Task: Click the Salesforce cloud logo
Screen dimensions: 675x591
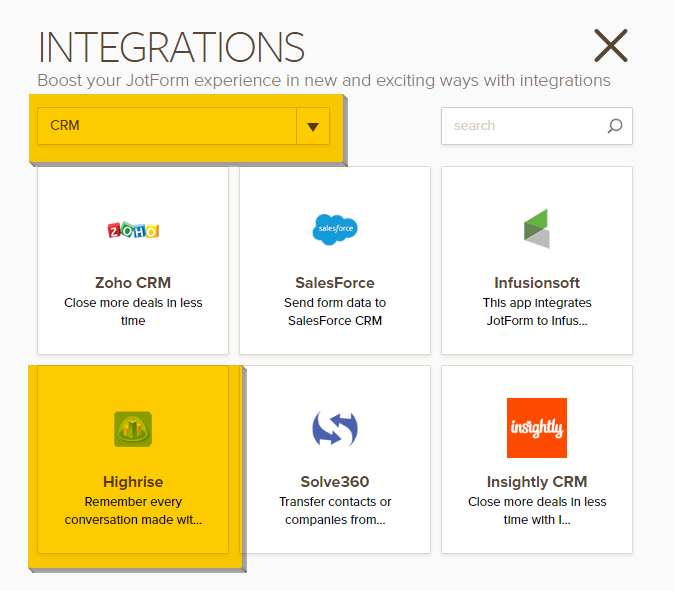Action: 335,229
